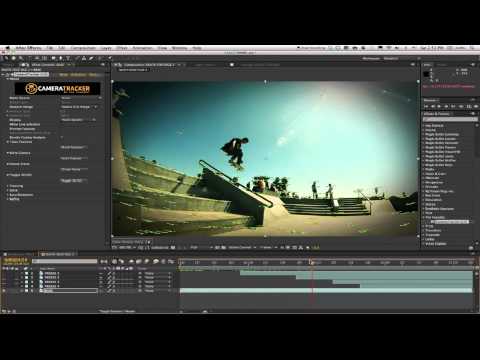This screenshot has height=360, width=480.
Task: Open the Composition menu
Action: pyautogui.click(x=83, y=48)
